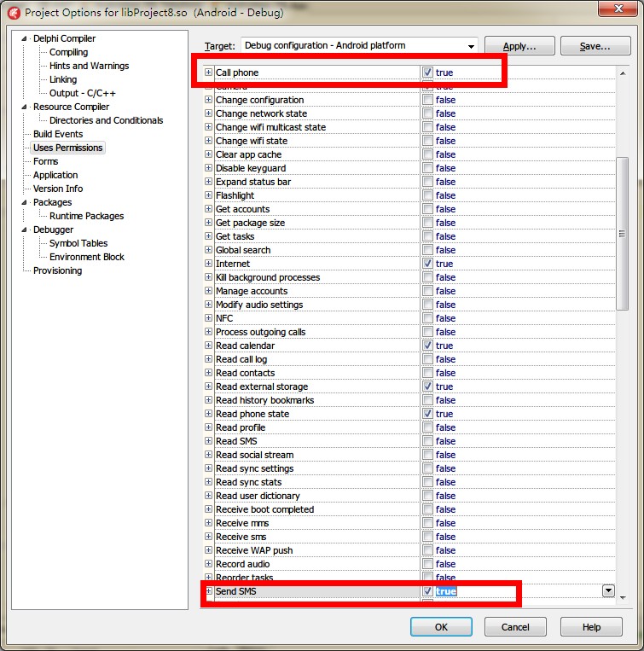Click the Save... button
The width and height of the screenshot is (644, 651).
point(594,46)
